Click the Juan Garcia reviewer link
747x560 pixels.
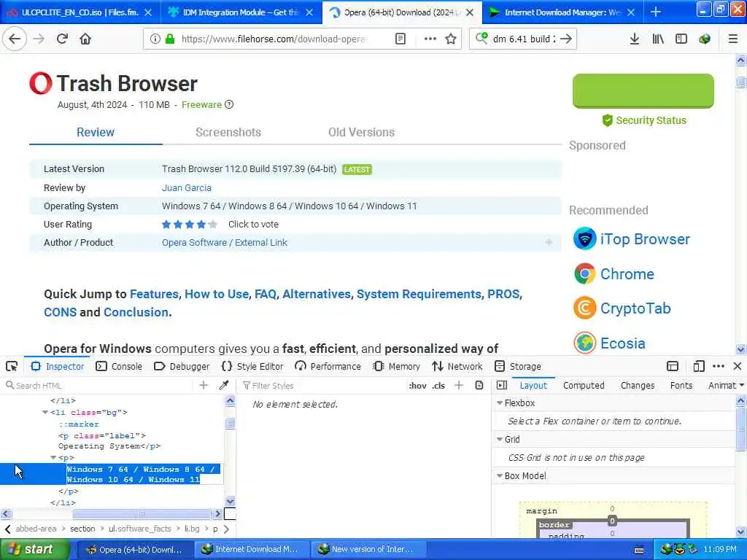tap(187, 187)
